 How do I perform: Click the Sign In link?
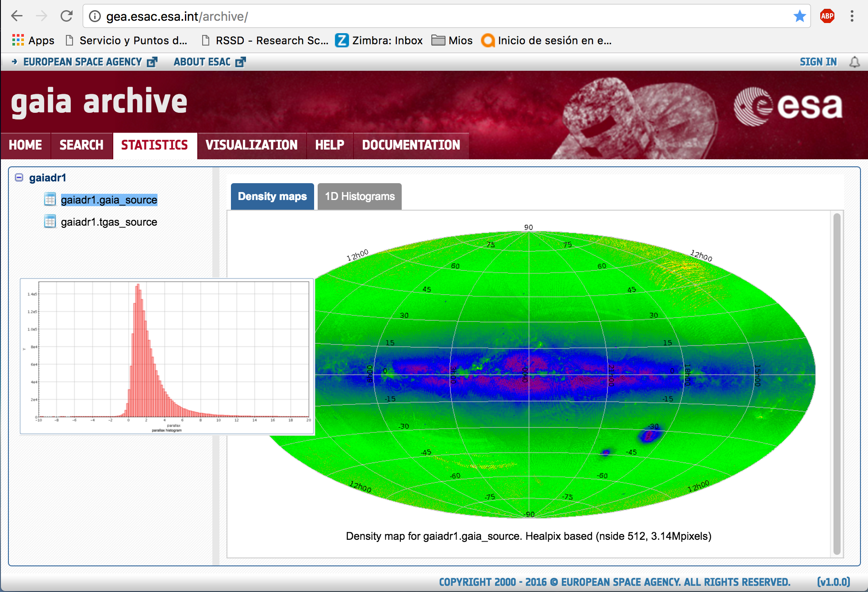[x=818, y=62]
